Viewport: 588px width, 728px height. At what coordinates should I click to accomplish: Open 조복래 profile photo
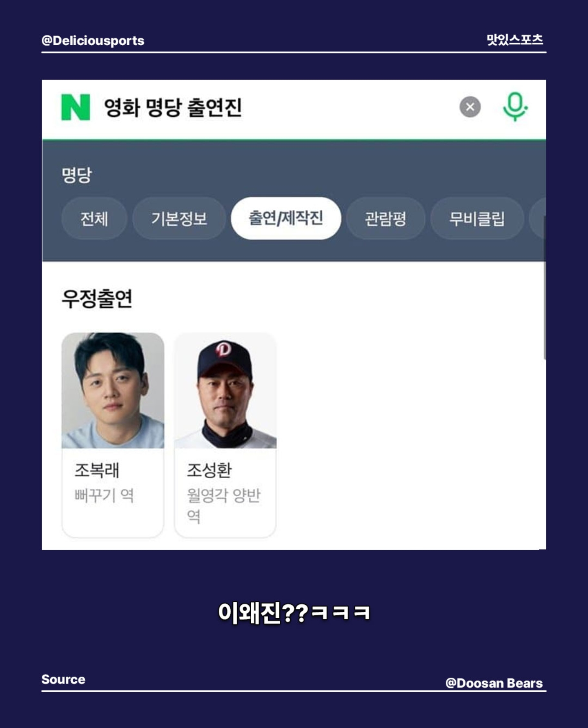pyautogui.click(x=113, y=391)
